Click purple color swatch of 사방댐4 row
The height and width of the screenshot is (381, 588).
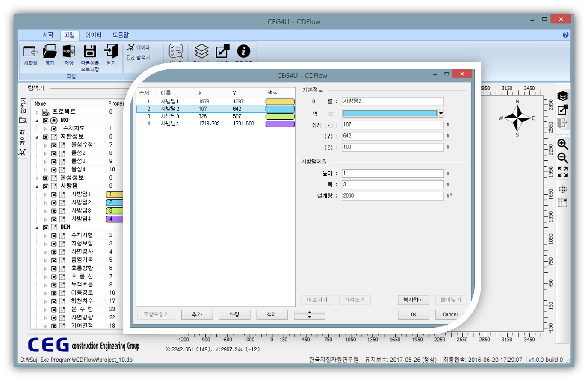[x=280, y=124]
